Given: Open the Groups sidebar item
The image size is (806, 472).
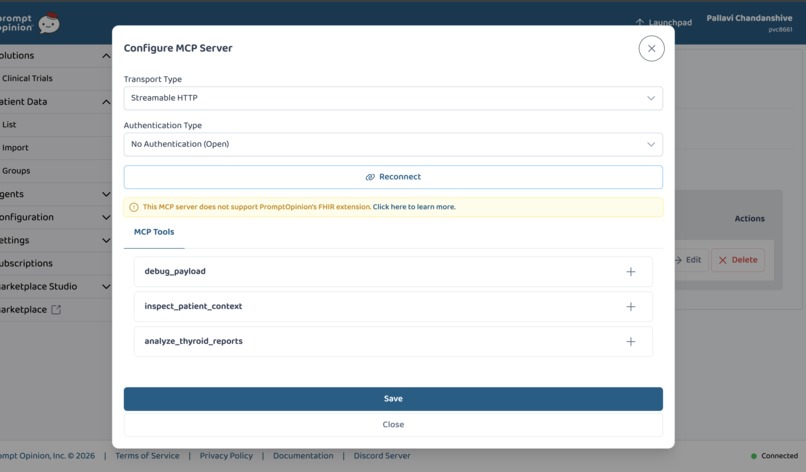Looking at the screenshot, I should pos(16,171).
